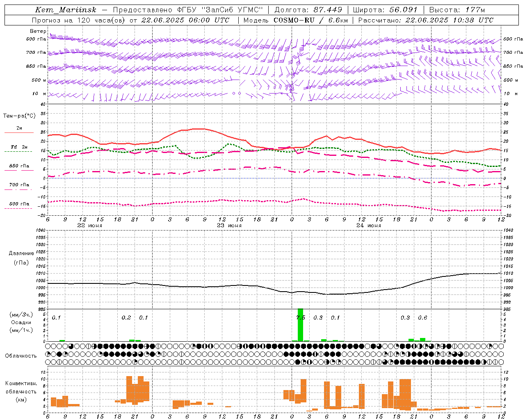Click the Модель COSMO-RU / 6.6км label
This screenshot has height=420, width=525.
[296, 20]
